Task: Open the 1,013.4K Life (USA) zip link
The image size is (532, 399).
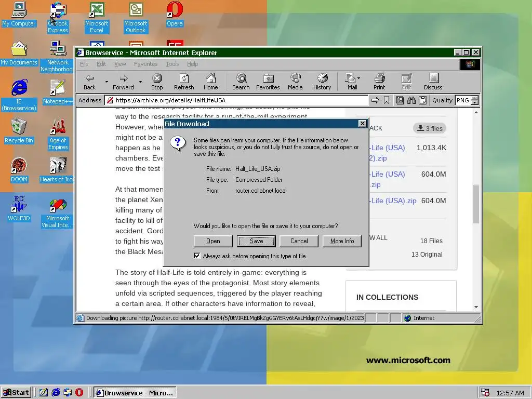Action: [387, 153]
